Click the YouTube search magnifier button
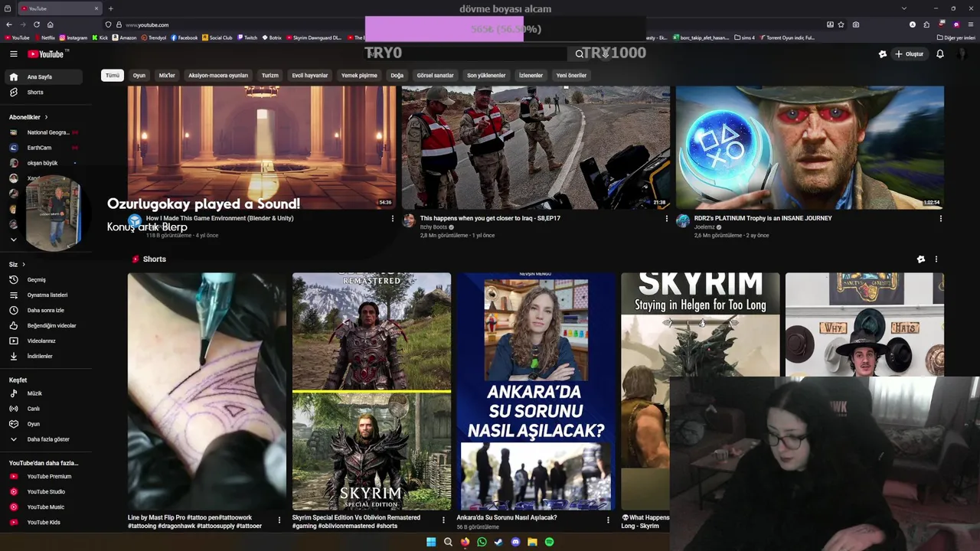 pos(580,54)
